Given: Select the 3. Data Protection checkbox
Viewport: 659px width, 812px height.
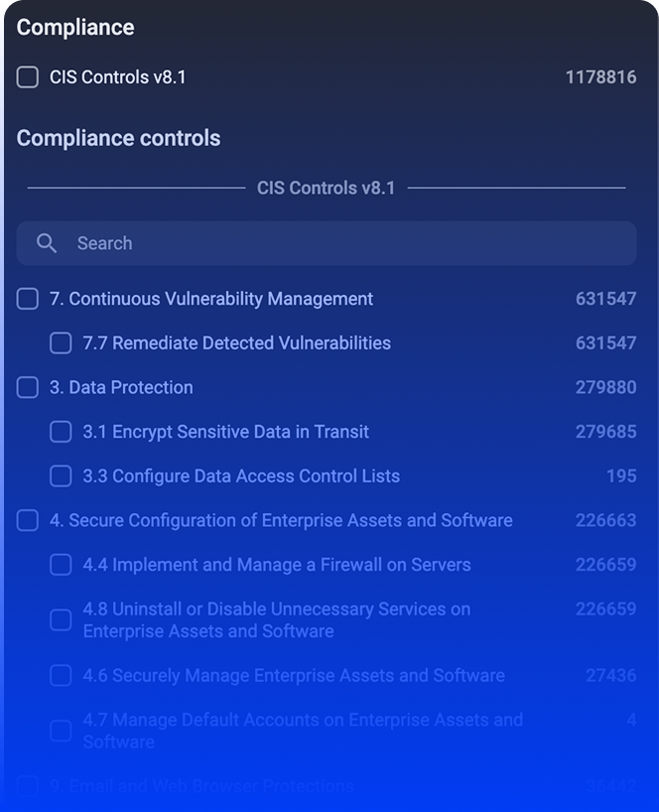Looking at the screenshot, I should click(x=27, y=387).
